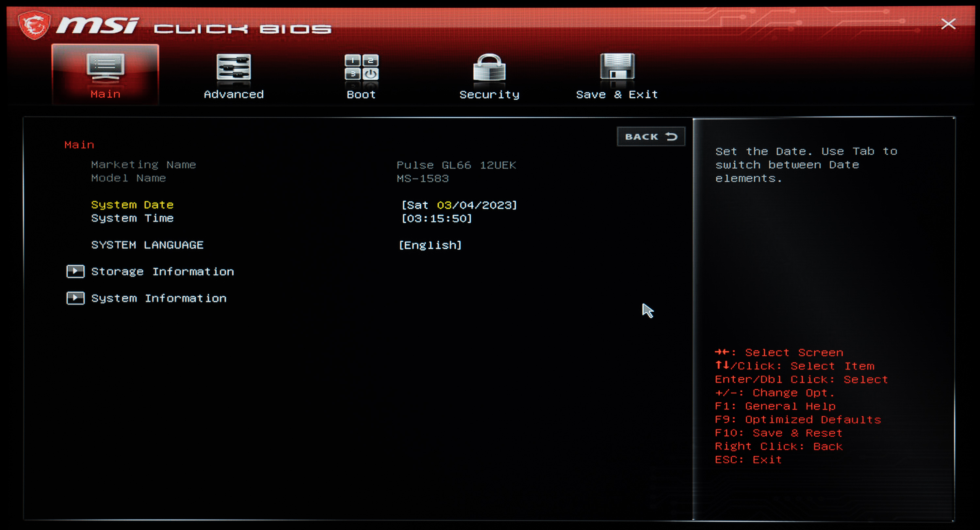Screen dimensions: 980x530
Task: Click arrow icon beside Storage Information
Action: coord(75,272)
